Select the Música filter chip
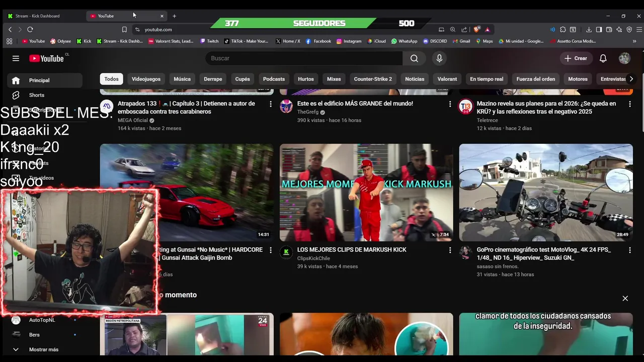 tap(182, 79)
